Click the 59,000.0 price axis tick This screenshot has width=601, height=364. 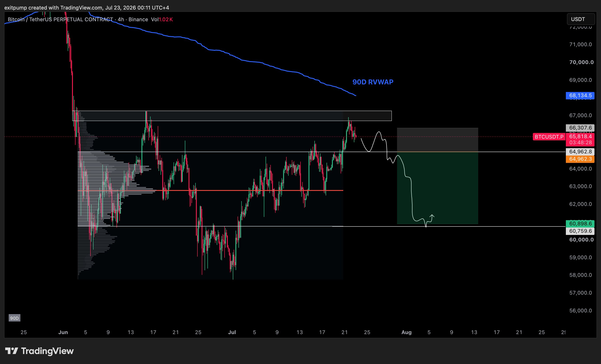(581, 257)
